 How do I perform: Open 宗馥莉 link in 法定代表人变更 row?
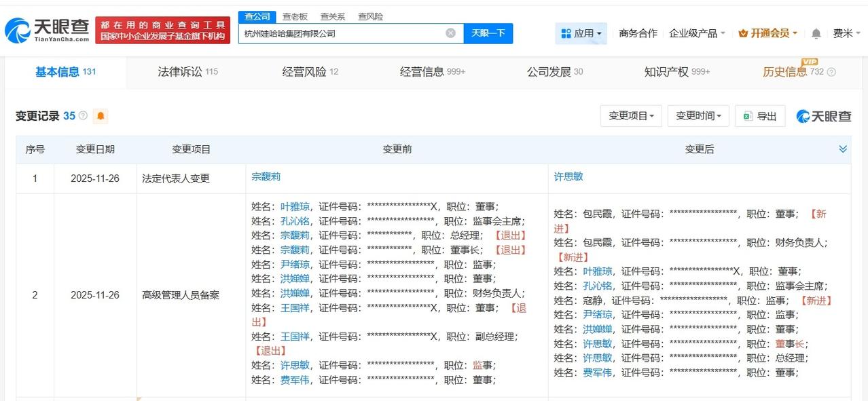pos(266,176)
